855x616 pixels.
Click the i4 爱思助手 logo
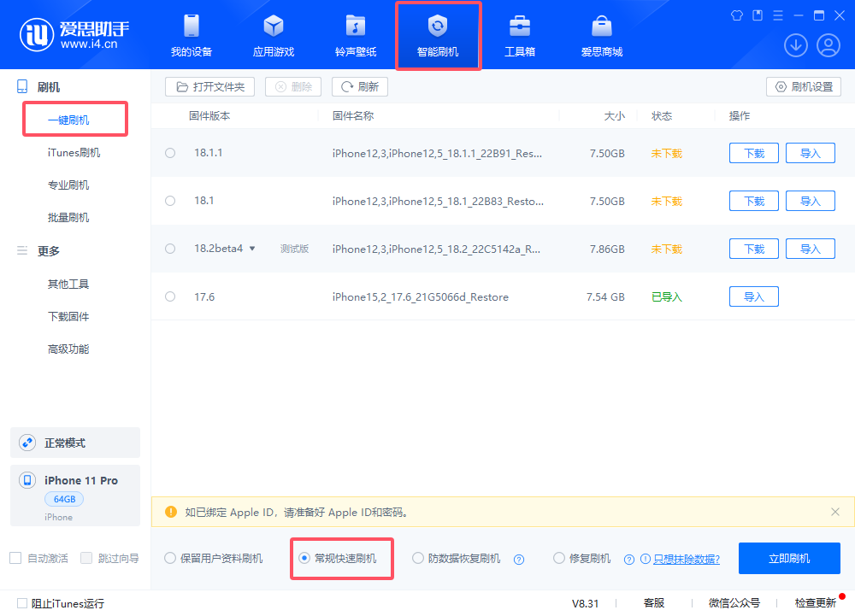(74, 34)
